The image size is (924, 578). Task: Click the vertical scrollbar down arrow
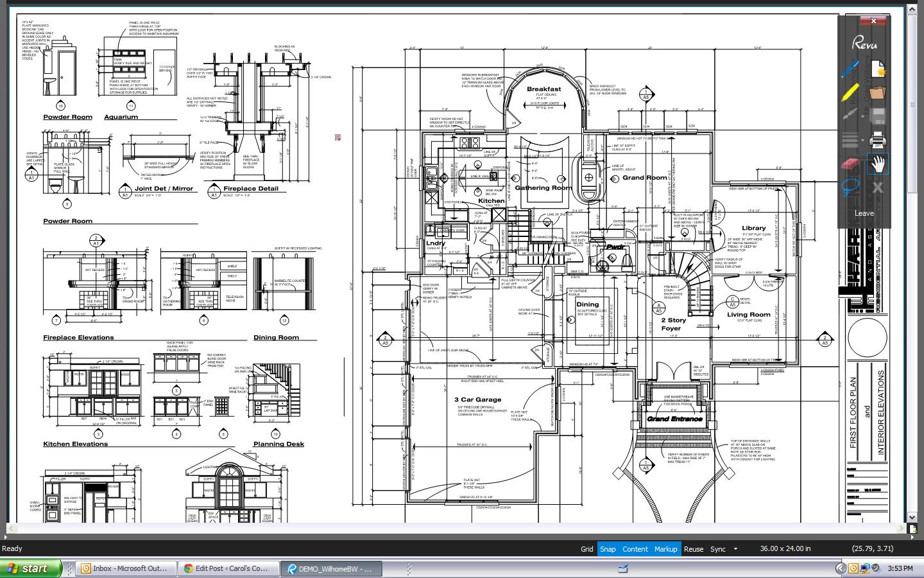click(x=913, y=517)
